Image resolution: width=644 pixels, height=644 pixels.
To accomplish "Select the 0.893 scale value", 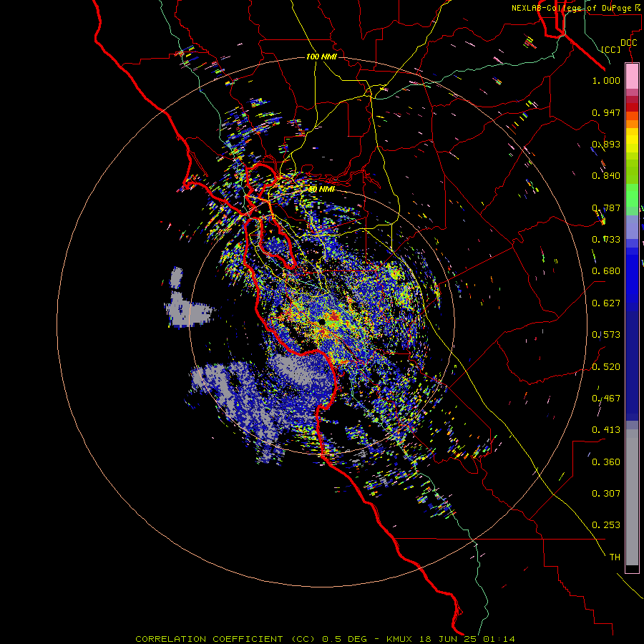I will pos(606,144).
